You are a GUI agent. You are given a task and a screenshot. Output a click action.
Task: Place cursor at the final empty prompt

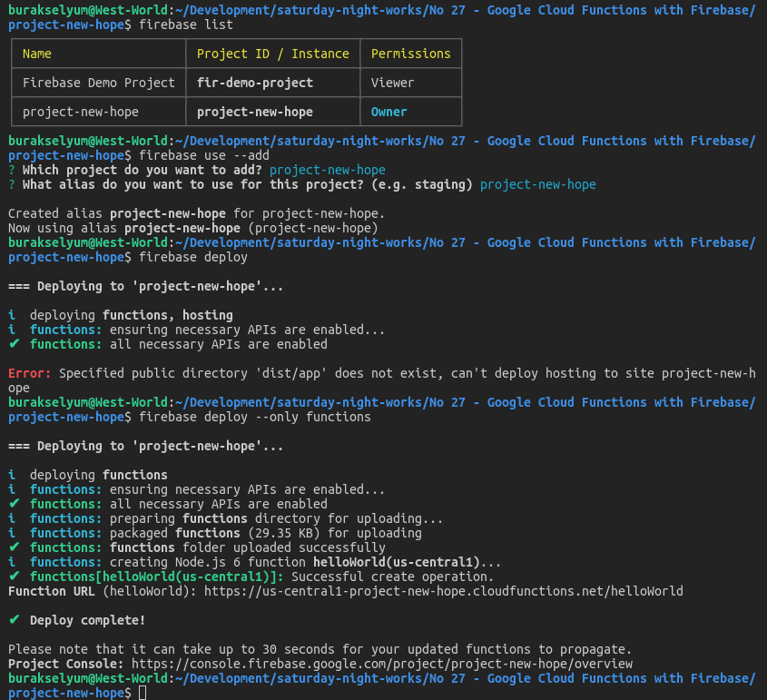143,693
